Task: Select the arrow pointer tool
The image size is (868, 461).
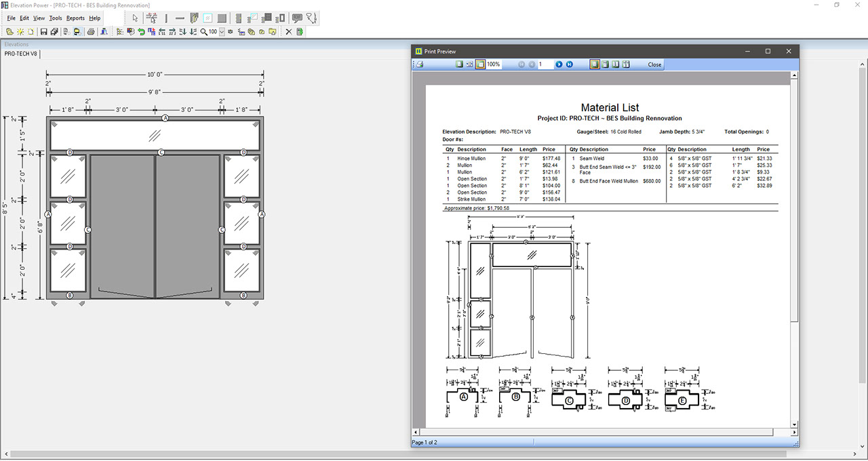Action: click(135, 18)
